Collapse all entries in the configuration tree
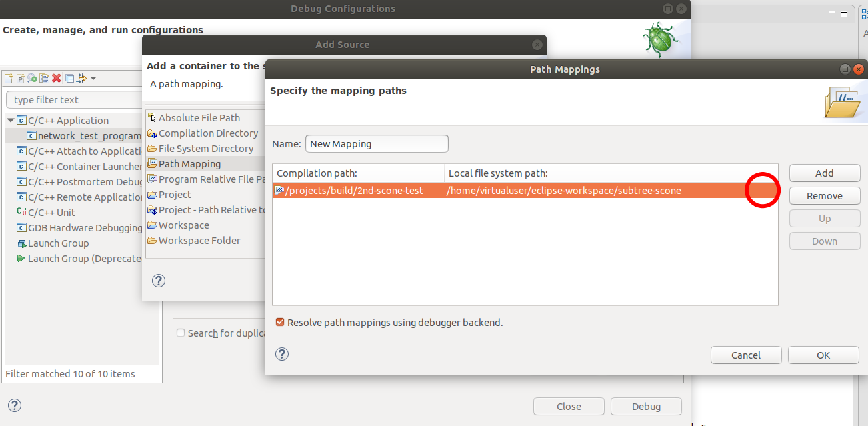The image size is (868, 426). click(x=69, y=78)
